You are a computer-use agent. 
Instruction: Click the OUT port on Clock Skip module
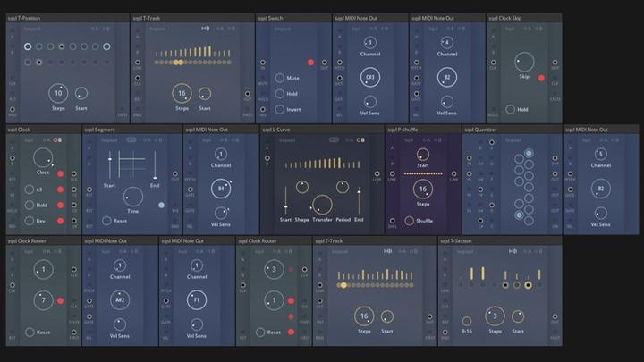click(555, 63)
